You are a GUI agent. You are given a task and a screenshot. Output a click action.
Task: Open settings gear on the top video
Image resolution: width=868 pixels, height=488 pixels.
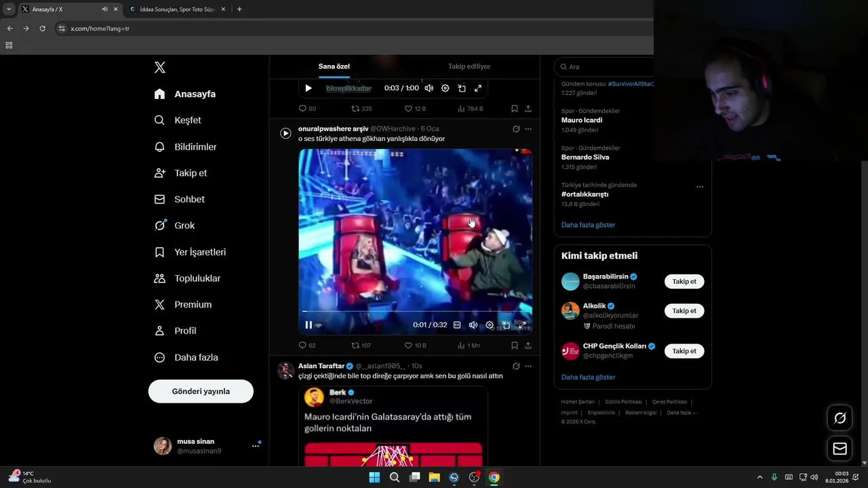point(445,88)
